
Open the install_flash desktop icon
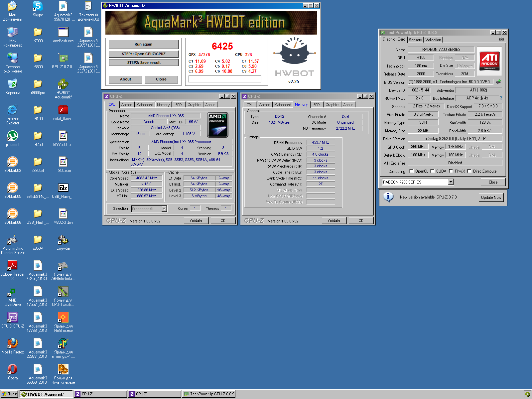pyautogui.click(x=63, y=110)
